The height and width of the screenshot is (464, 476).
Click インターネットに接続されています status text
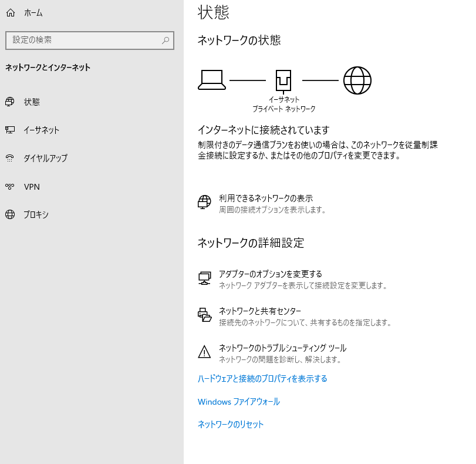click(x=264, y=130)
